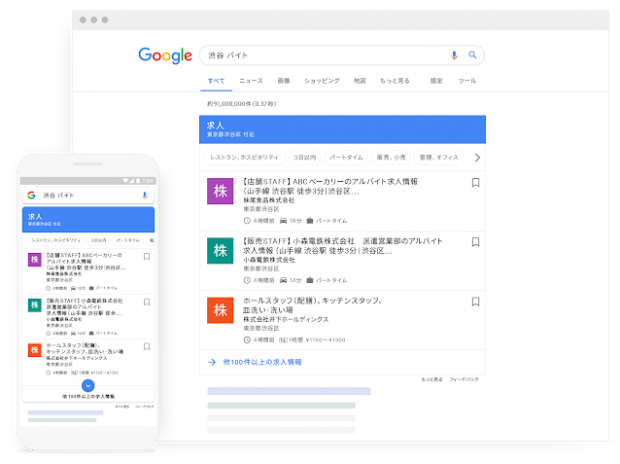Viewport: 620px width, 464px height.
Task: Bookmark the 小森電鉄 job on desktop
Action: click(475, 242)
